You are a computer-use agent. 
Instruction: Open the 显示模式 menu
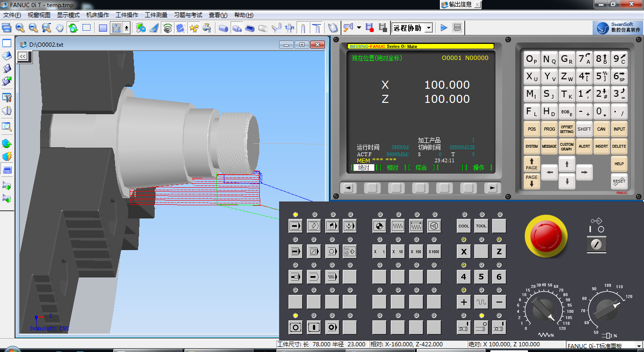pos(68,15)
